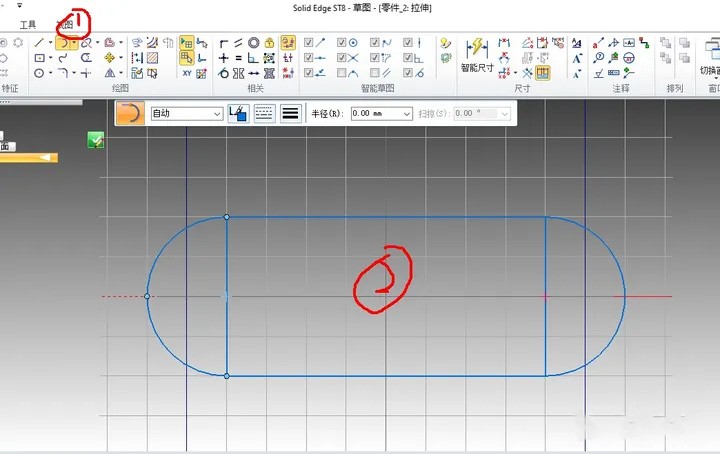Screen dimensions: 720x454
Task: Toggle the Point-on-element IntelliSketch checkbox
Action: point(309,73)
